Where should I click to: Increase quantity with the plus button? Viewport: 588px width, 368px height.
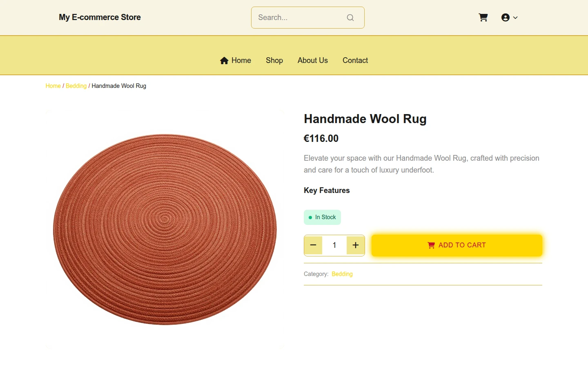click(x=356, y=245)
